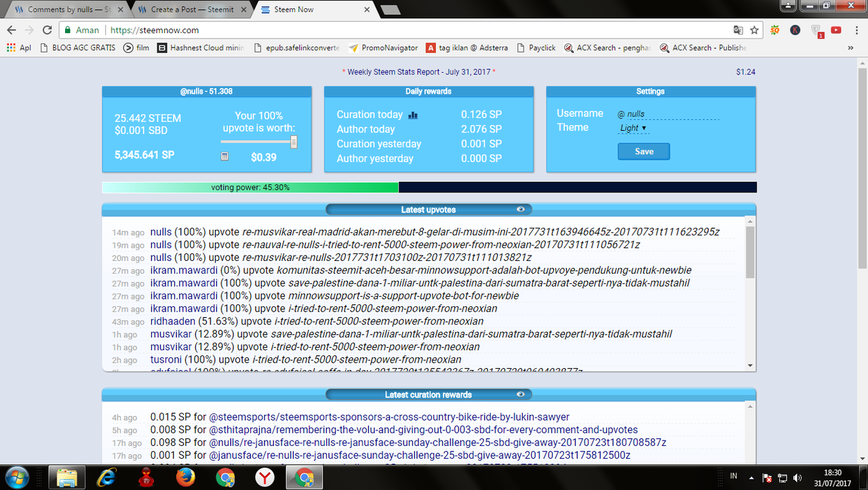Open the translate page icon in address bar
This screenshot has height=490, width=868.
[x=738, y=30]
